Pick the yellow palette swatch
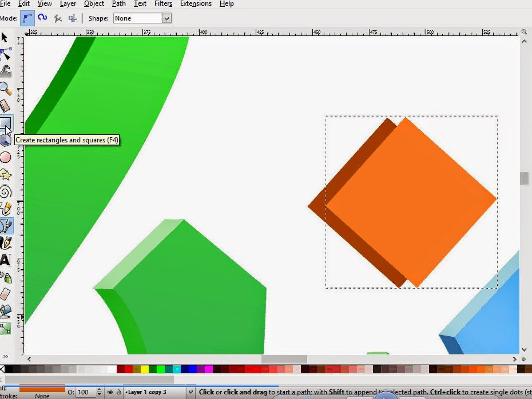 pos(145,369)
